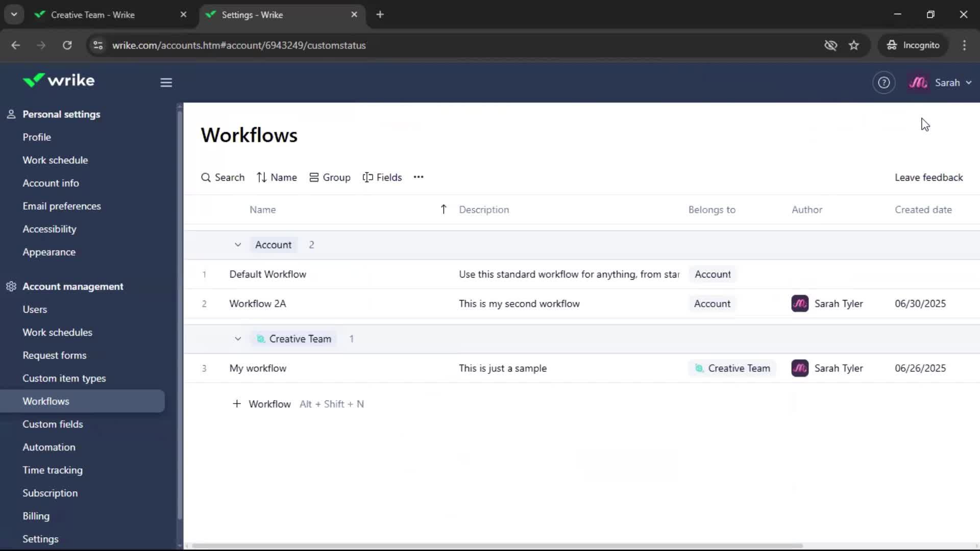Go to Account info
The image size is (980, 551).
point(51,183)
